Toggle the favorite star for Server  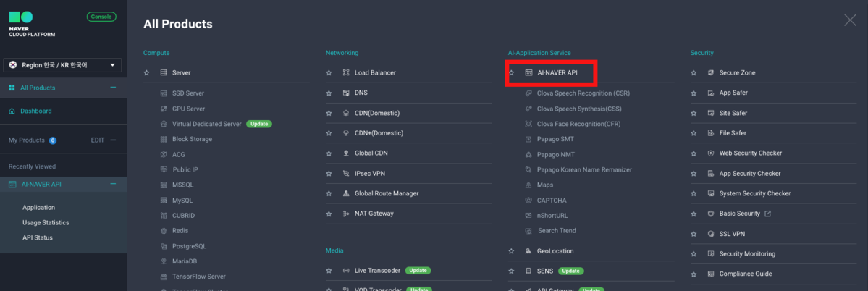[147, 73]
